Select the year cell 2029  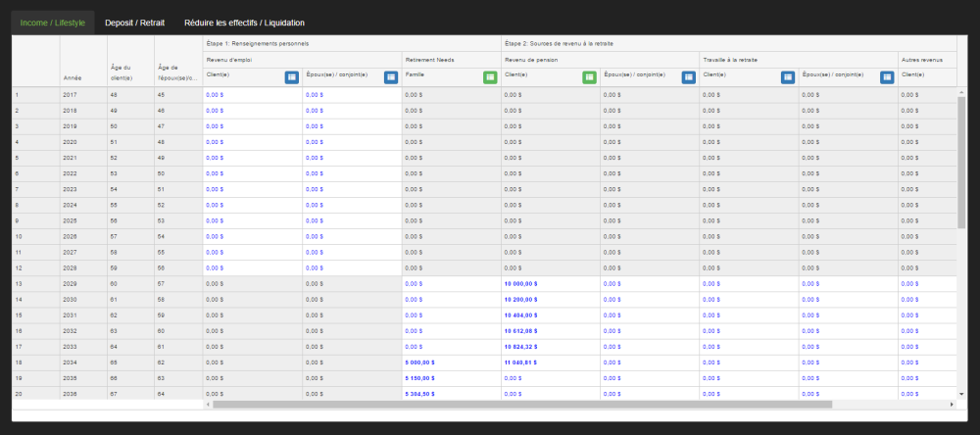(83, 283)
